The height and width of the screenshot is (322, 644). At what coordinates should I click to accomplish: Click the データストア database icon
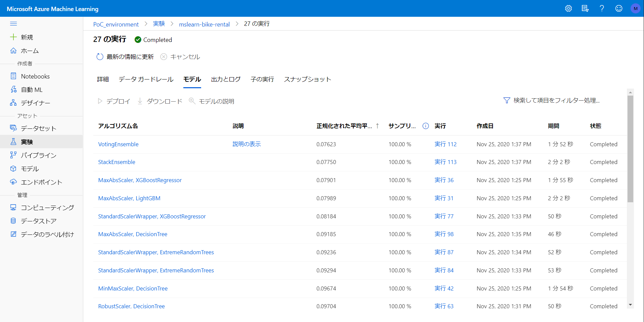13,221
